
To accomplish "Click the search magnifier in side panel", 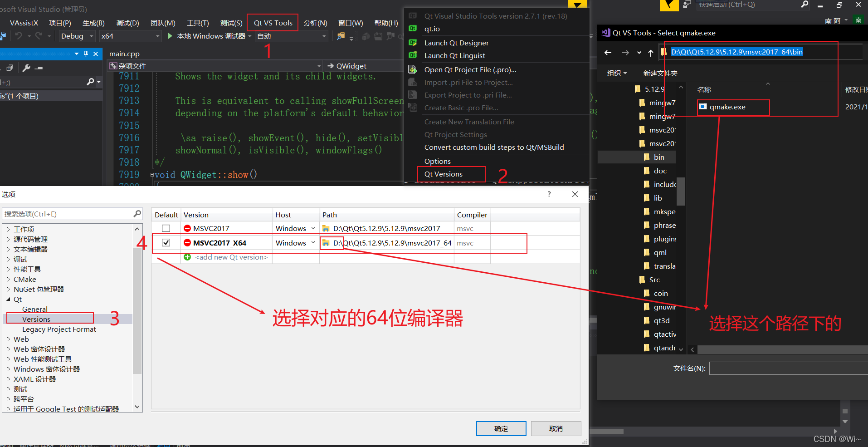I will click(90, 82).
